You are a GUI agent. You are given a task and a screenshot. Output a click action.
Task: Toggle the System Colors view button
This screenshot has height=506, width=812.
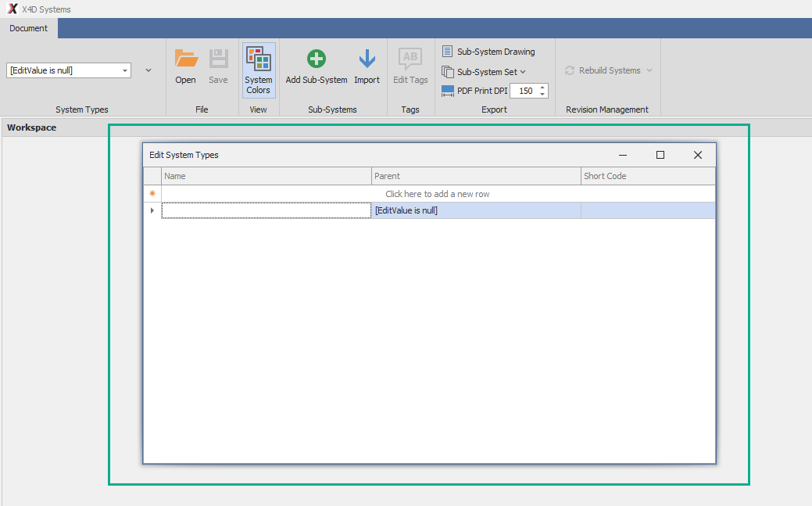click(259, 70)
